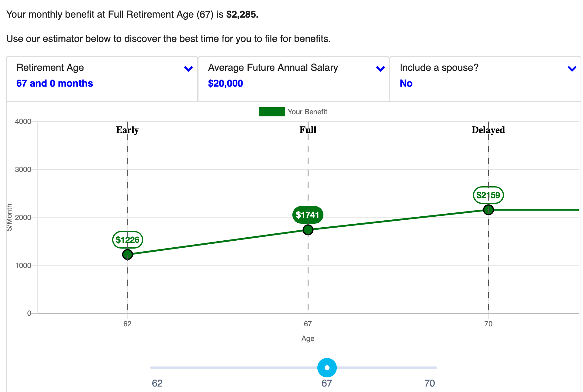Click the $1741 full benefit marker
This screenshot has width=583, height=392.
[x=308, y=215]
